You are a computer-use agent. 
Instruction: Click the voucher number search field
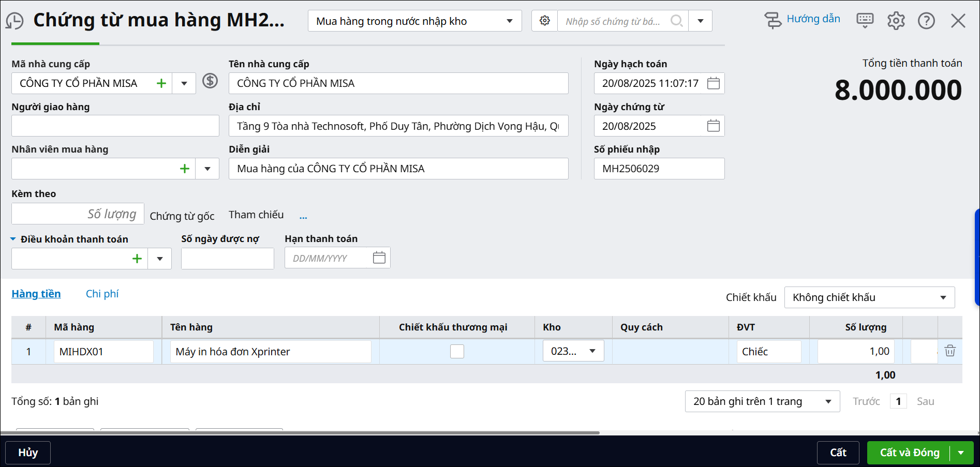point(613,21)
